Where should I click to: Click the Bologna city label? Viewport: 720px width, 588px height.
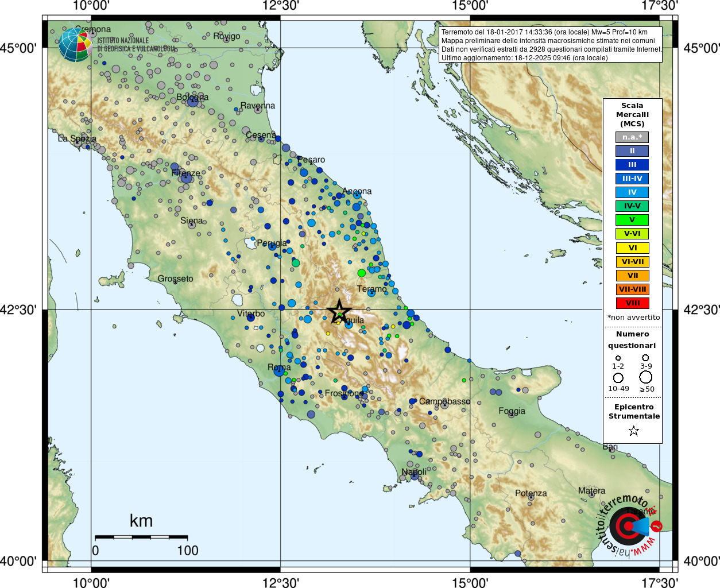click(192, 98)
